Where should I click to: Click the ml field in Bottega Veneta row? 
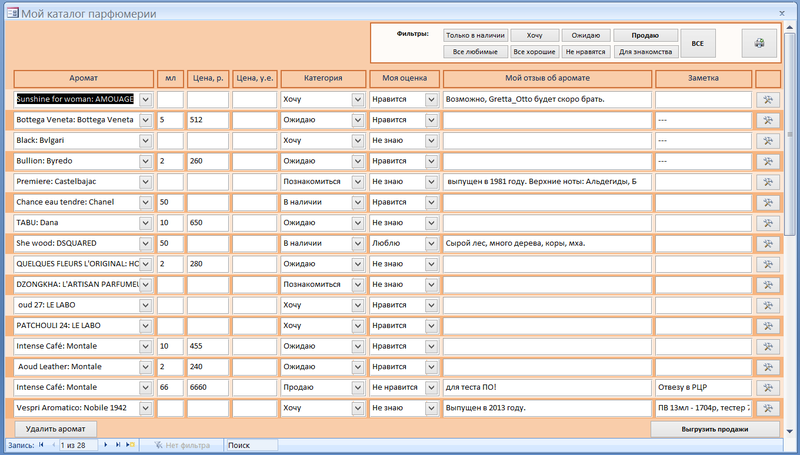(x=170, y=120)
